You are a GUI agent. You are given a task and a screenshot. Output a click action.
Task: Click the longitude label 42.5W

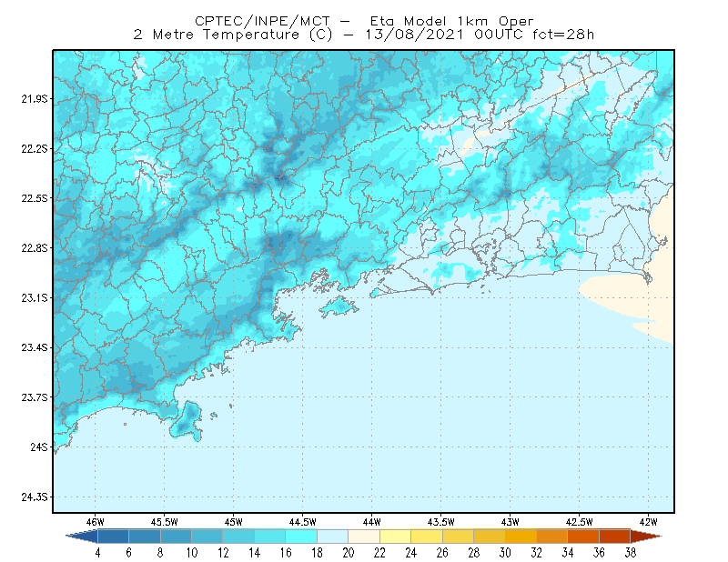(x=580, y=522)
